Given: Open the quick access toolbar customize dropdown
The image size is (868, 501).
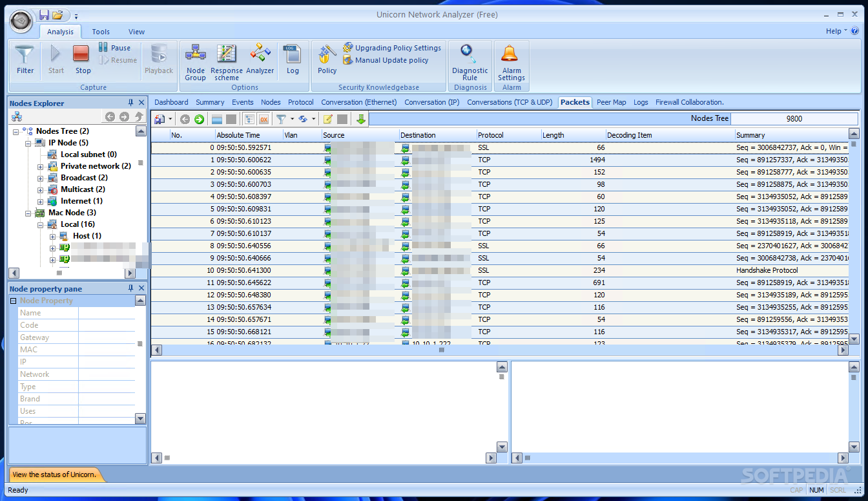Looking at the screenshot, I should (x=76, y=16).
